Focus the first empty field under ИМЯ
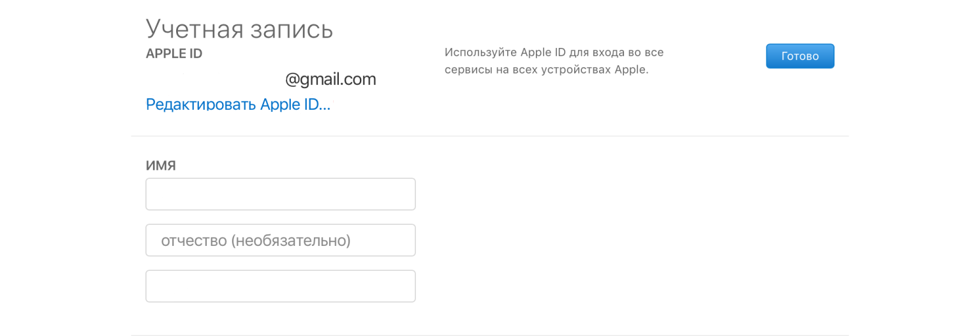Image resolution: width=980 pixels, height=336 pixels. [280, 194]
